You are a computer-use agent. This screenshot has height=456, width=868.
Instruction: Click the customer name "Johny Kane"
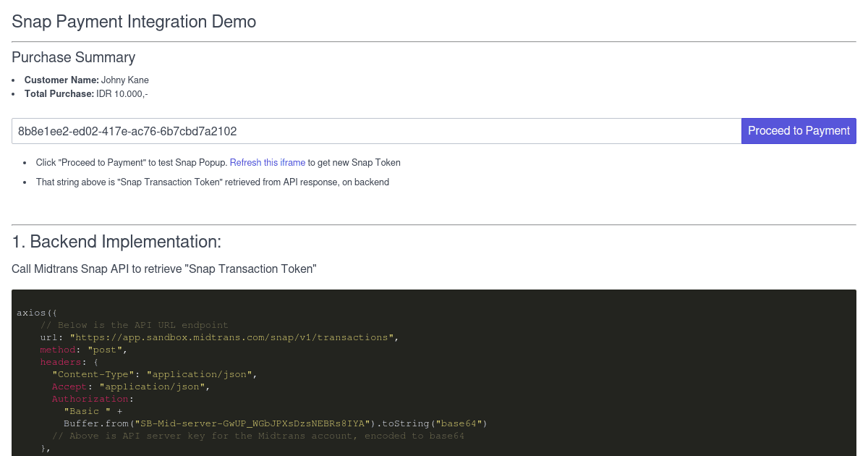coord(124,80)
